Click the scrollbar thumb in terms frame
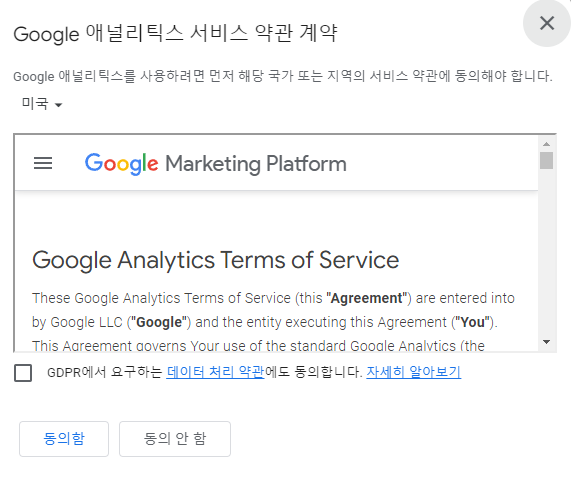This screenshot has width=571, height=478. 546,161
